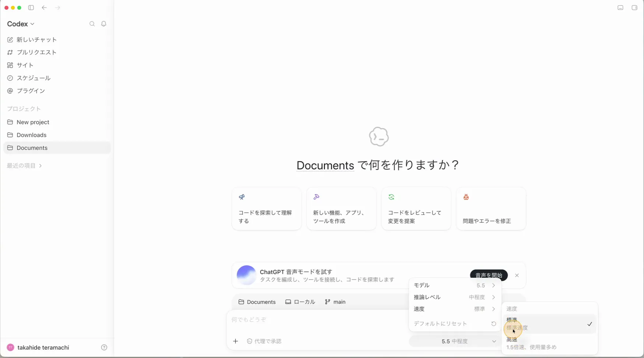
Task: Open search with the magnifier icon
Action: [92, 24]
